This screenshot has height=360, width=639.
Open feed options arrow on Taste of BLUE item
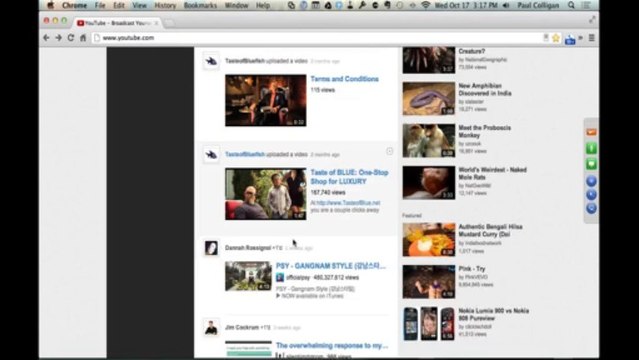pos(390,151)
